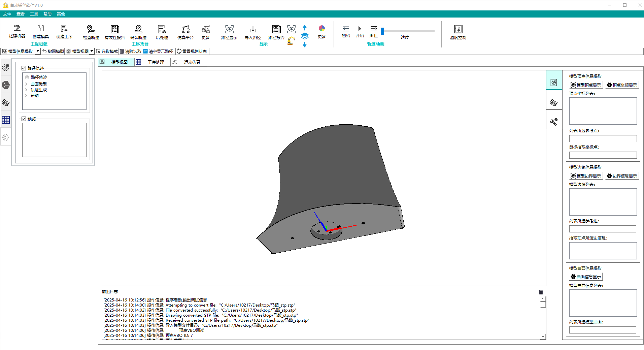Click the 边界信息显示 button

tap(622, 176)
